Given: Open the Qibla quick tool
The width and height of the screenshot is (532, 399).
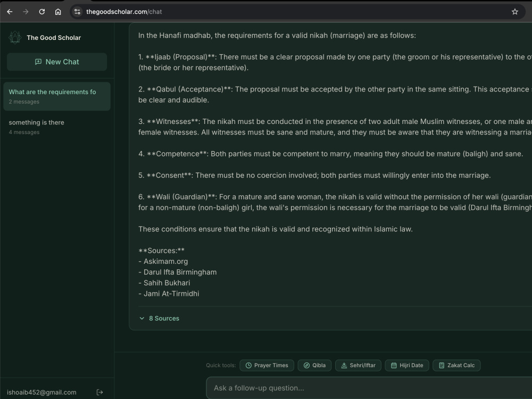Looking at the screenshot, I should click(x=314, y=365).
